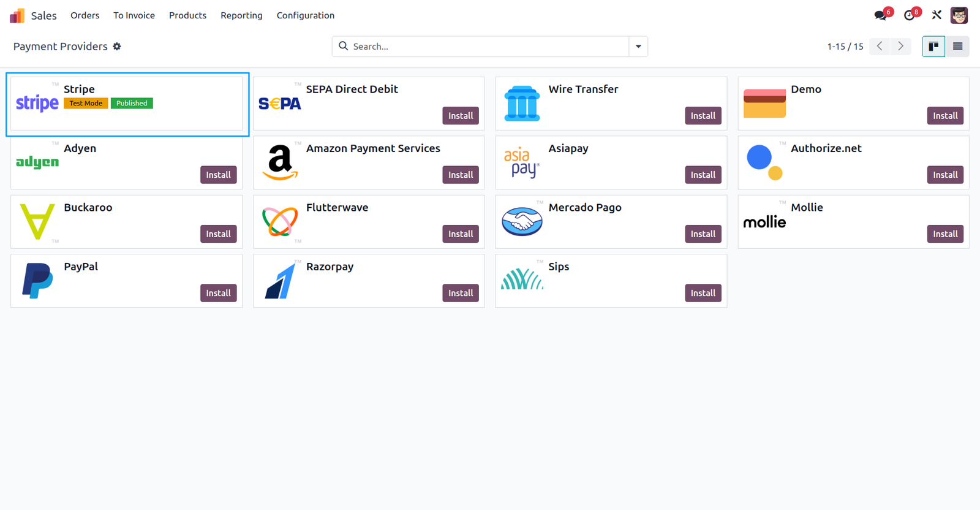Screen dimensions: 980x510
Task: Open the activities clock icon
Action: point(910,15)
